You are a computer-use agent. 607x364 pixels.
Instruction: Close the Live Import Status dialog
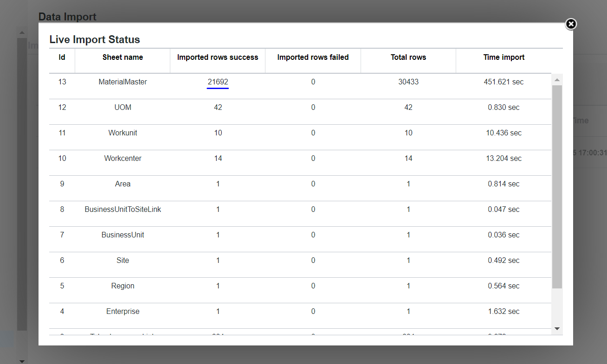[x=571, y=24]
